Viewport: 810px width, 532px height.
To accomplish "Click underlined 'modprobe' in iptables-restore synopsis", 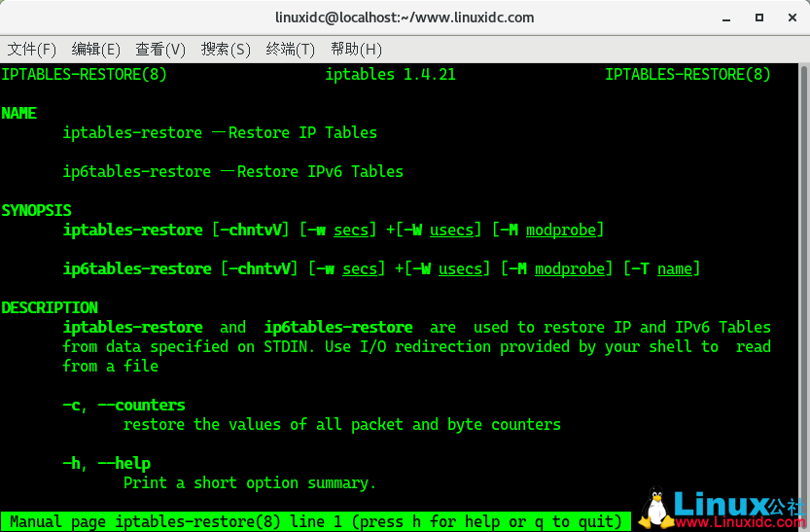I will 561,230.
